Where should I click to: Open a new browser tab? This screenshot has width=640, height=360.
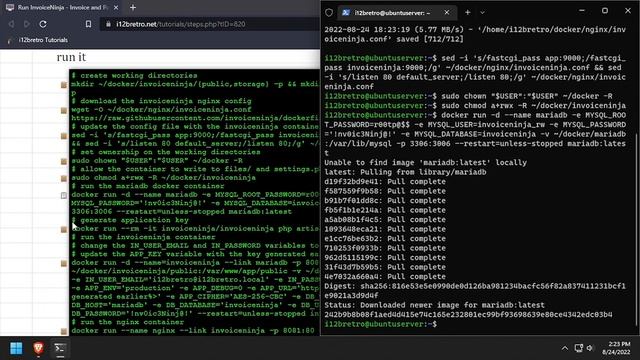click(x=133, y=7)
